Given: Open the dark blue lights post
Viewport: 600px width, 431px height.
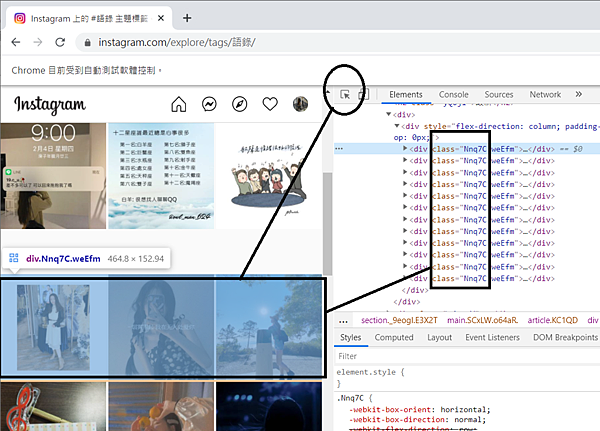Looking at the screenshot, I should coord(269,407).
